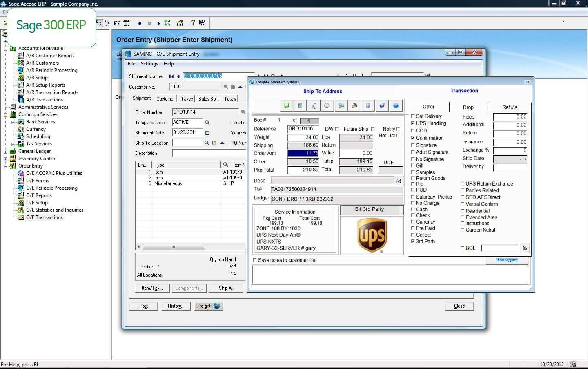This screenshot has height=369, width=588.
Task: Click the blue plug icon in Freight+ toolbar
Action: 382,106
